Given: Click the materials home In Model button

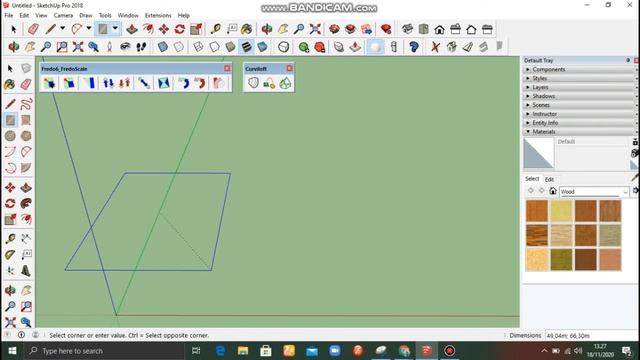Looking at the screenshot, I should [553, 191].
